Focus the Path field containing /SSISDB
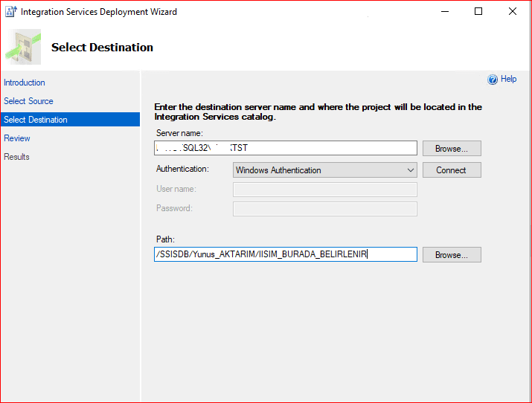 coord(286,255)
